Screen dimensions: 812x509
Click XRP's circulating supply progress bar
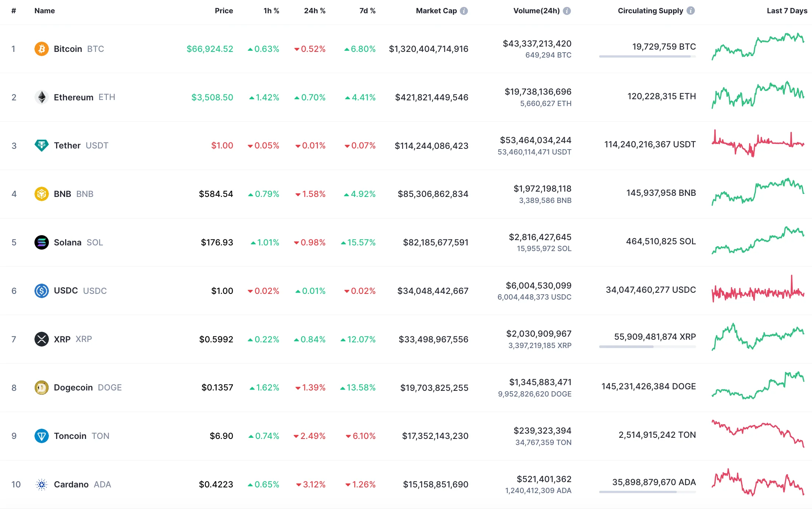pyautogui.click(x=647, y=347)
